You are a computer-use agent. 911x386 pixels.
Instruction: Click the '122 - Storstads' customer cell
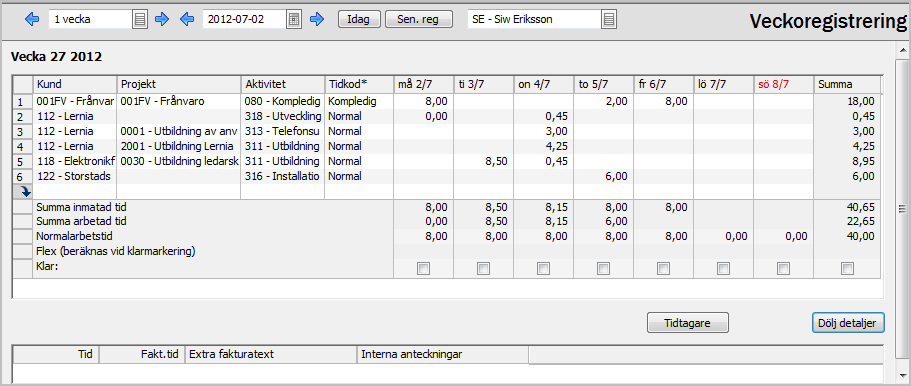point(75,176)
